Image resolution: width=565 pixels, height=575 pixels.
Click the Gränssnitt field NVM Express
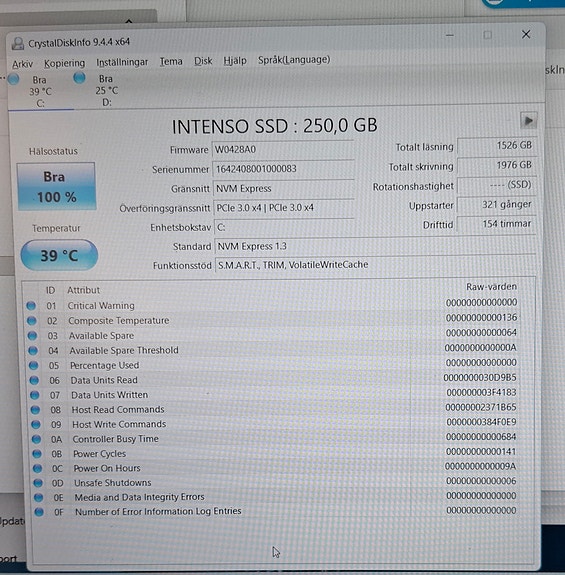(284, 188)
